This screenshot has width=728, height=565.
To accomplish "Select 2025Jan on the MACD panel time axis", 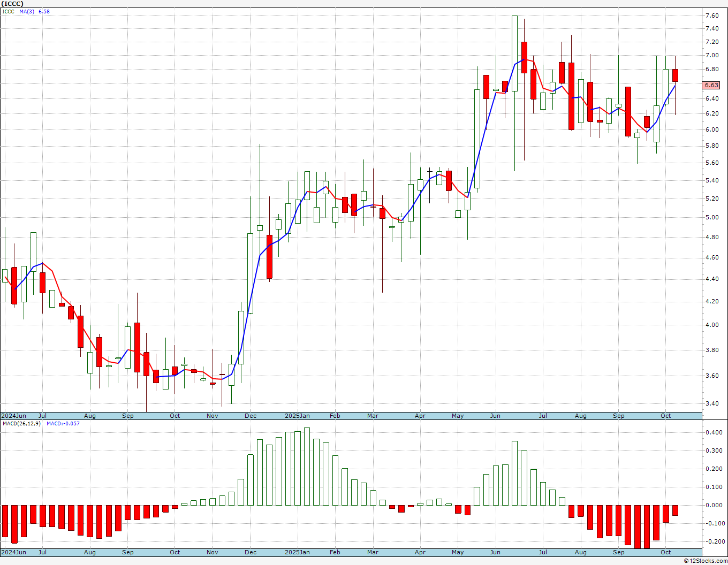I will point(297,552).
